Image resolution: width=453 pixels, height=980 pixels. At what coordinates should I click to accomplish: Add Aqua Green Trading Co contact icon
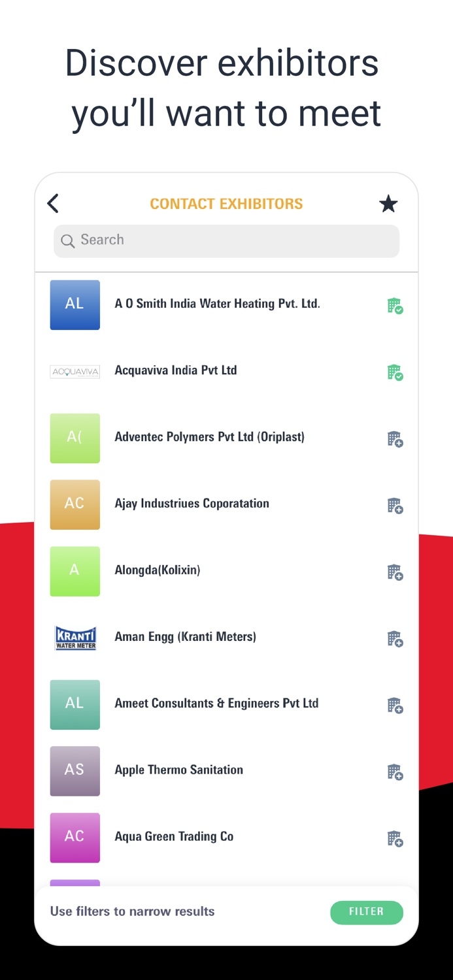pos(395,839)
